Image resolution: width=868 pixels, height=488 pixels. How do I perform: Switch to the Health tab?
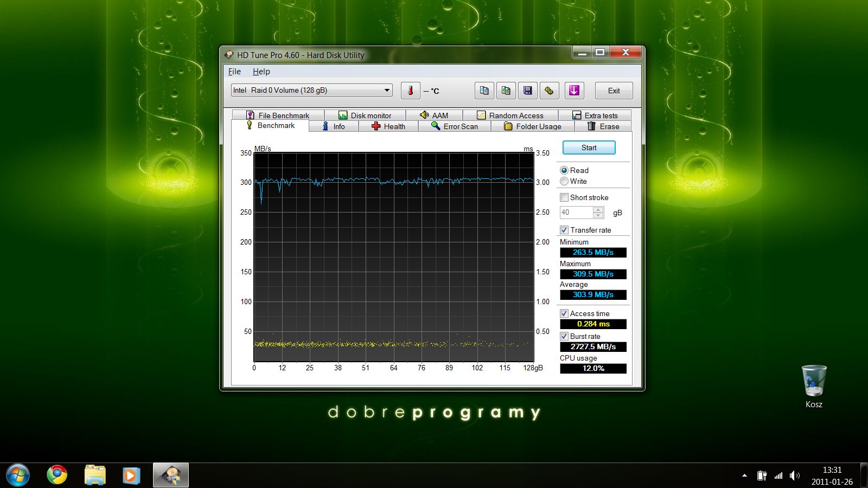(x=388, y=126)
